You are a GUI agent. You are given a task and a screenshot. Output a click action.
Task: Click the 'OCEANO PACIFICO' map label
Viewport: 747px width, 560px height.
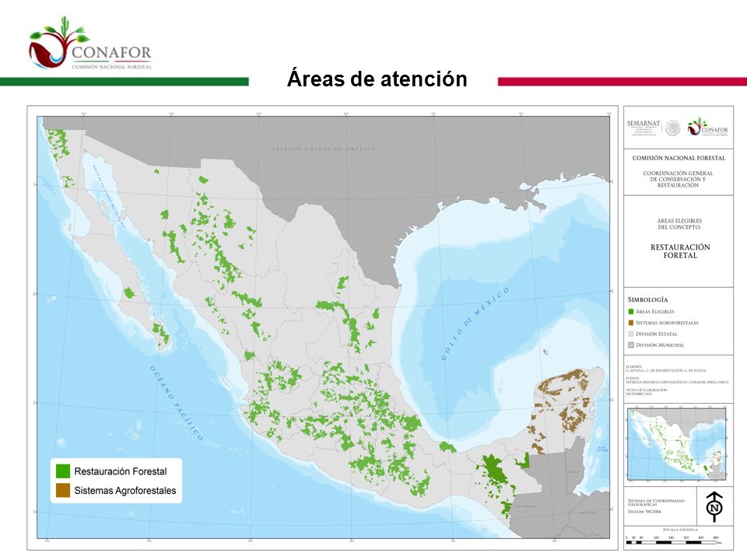point(177,403)
